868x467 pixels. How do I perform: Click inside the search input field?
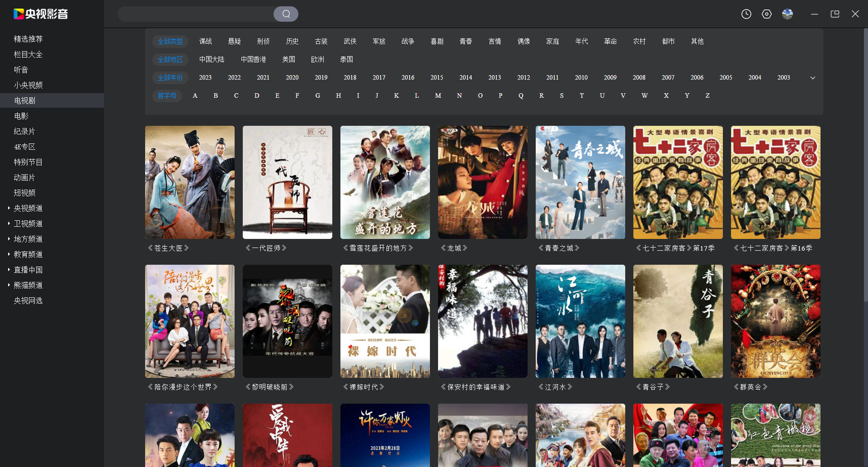click(195, 14)
